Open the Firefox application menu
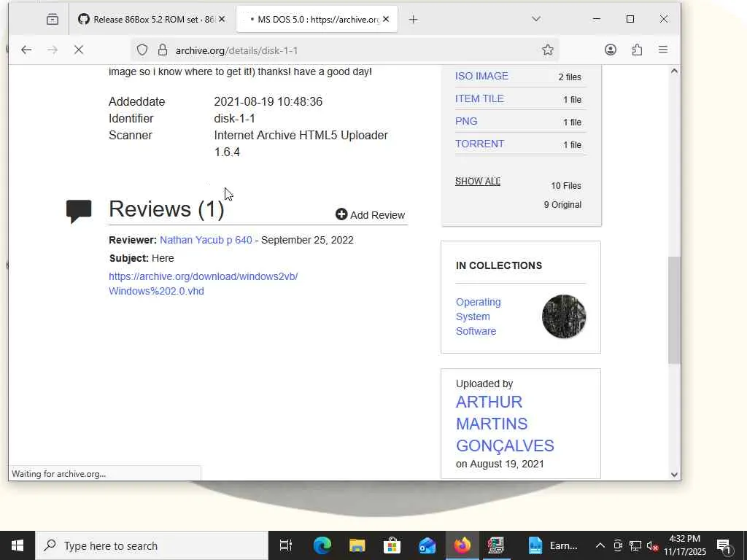Image resolution: width=747 pixels, height=560 pixels. pos(662,50)
